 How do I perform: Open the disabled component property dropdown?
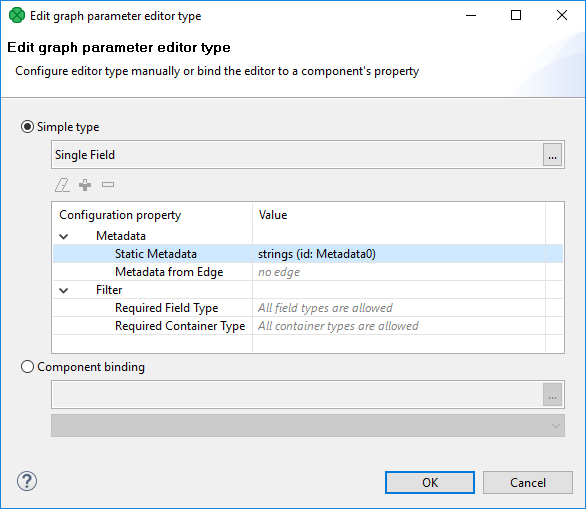coord(308,425)
